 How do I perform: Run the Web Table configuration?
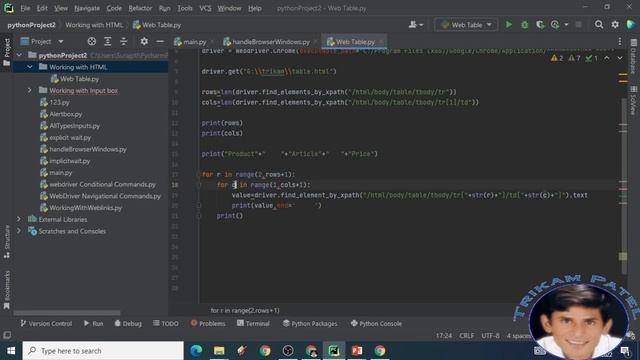(x=509, y=25)
